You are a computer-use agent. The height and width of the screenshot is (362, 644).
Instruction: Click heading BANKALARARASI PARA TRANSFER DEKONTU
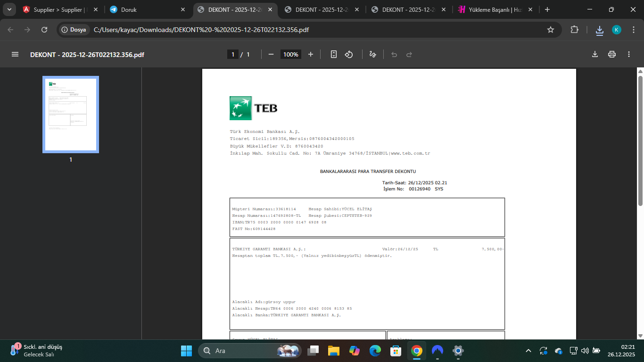(x=368, y=172)
